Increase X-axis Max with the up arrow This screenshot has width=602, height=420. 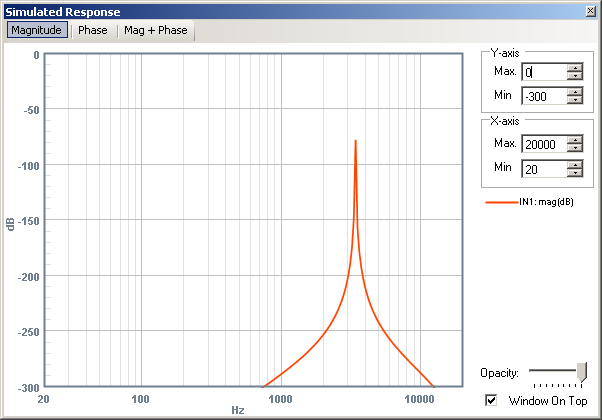575,140
